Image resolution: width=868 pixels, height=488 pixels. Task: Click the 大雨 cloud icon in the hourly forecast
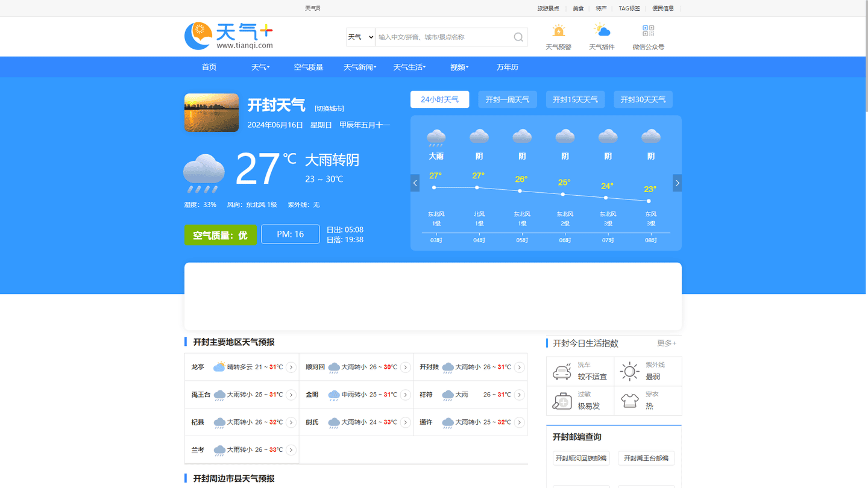coord(436,138)
